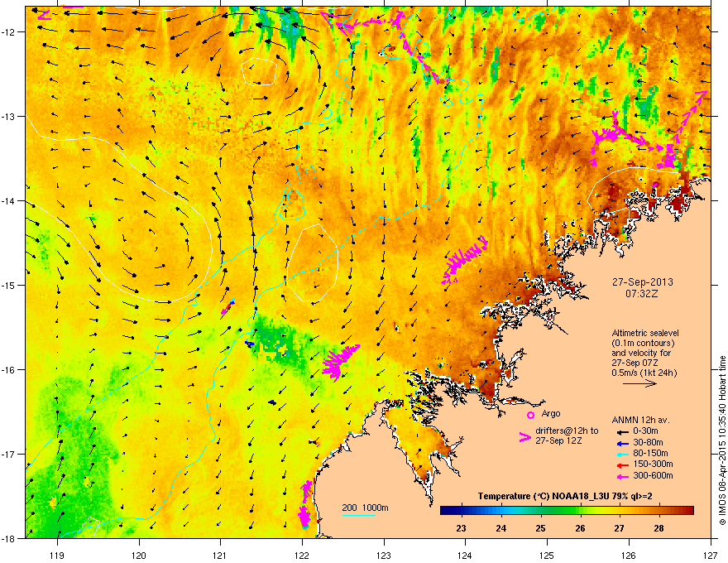728x563 pixels.
Task: Click the '27-Sep 12Z' drifters text
Action: [x=558, y=440]
